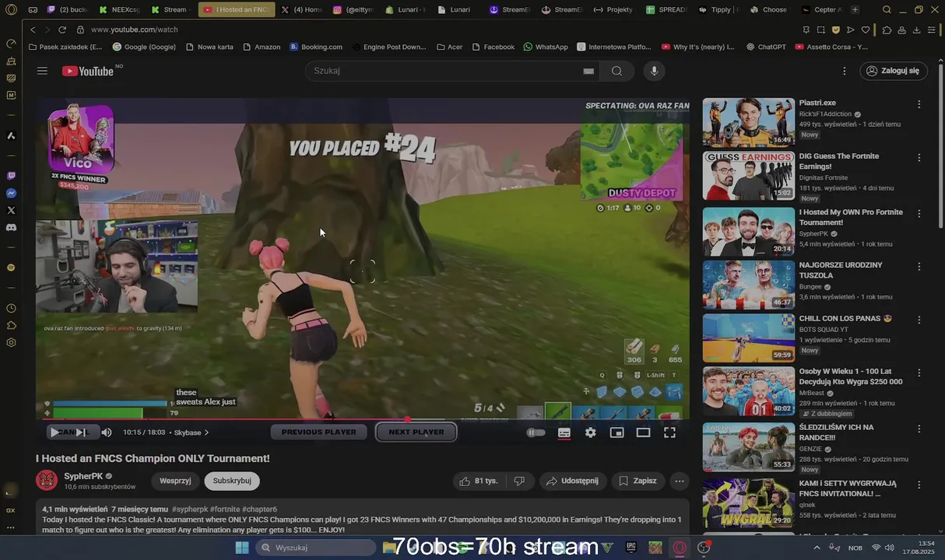Play the video with the play button
This screenshot has height=560, width=945.
[54, 432]
